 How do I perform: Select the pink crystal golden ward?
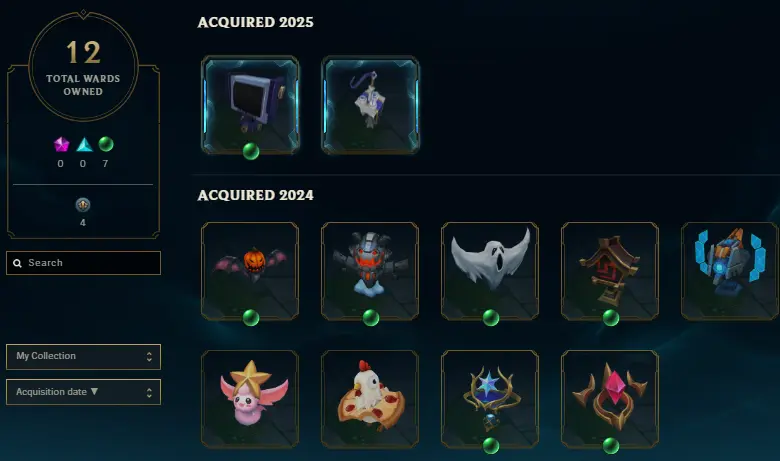click(x=610, y=399)
